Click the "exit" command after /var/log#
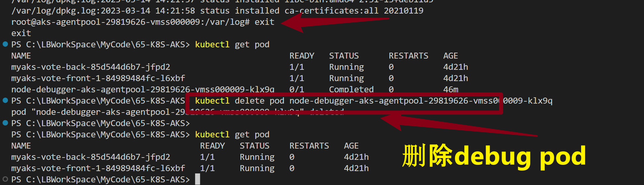644x185 pixels. click(264, 22)
